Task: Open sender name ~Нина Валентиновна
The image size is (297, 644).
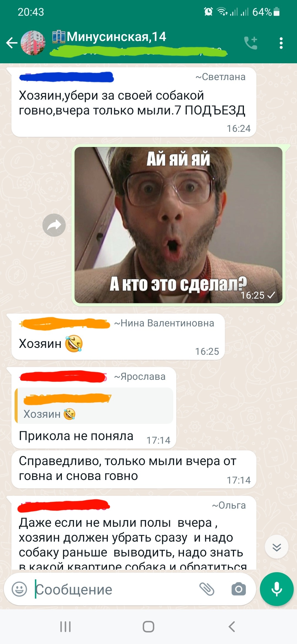Action: [164, 323]
